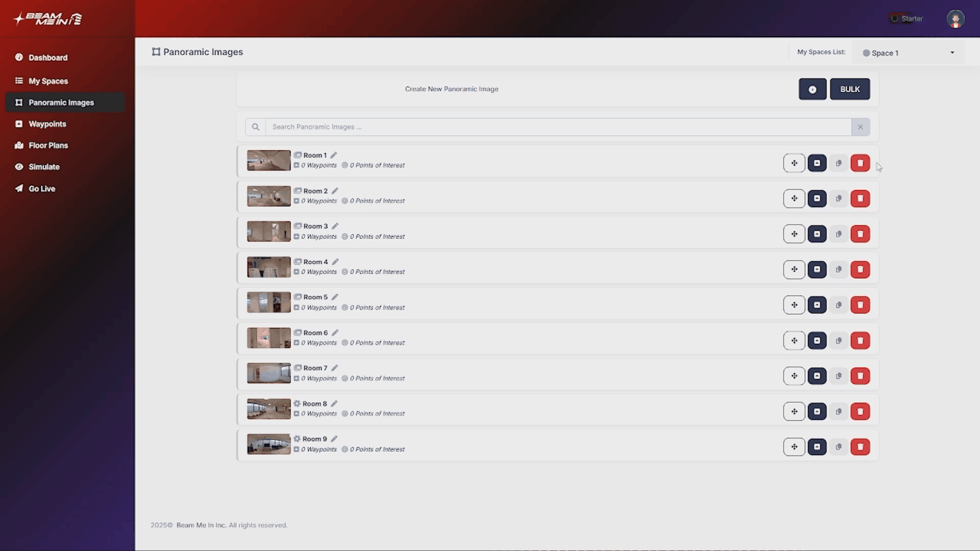Open user avatar profile menu
The image size is (980, 551).
955,19
